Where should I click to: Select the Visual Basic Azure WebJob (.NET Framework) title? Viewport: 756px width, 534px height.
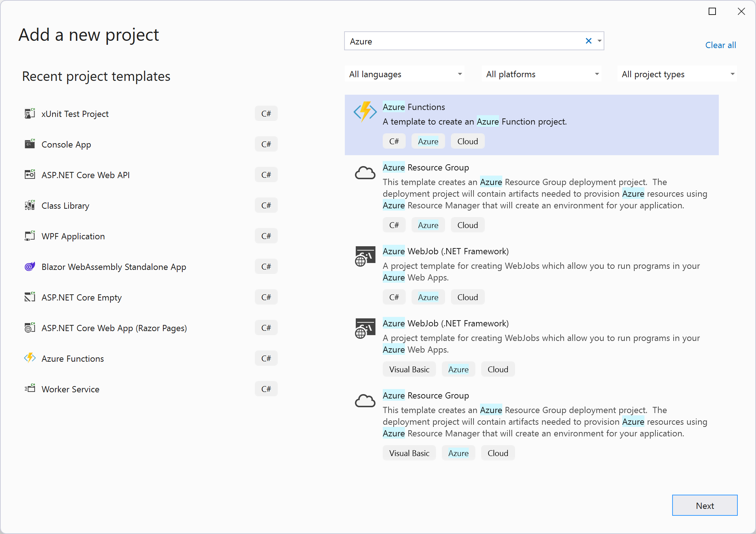click(445, 323)
